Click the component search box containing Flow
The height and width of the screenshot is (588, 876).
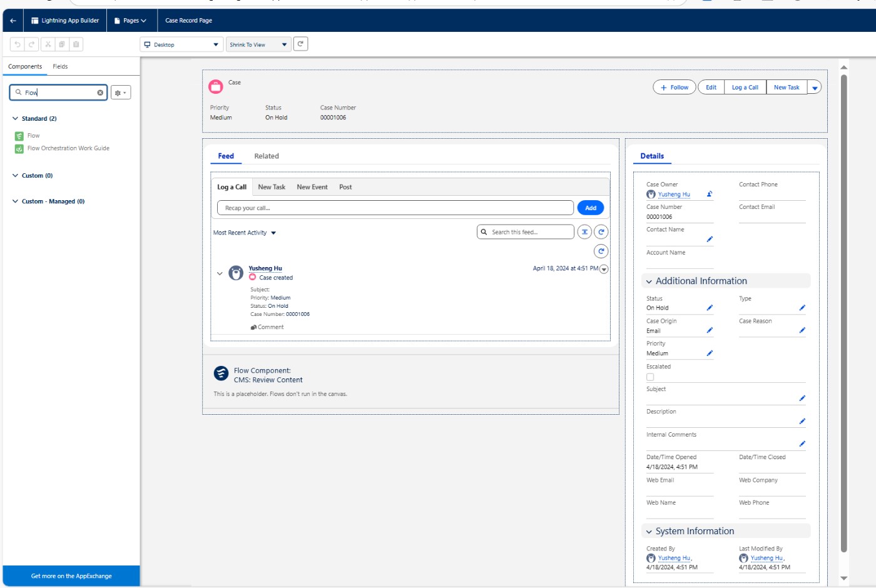(58, 93)
